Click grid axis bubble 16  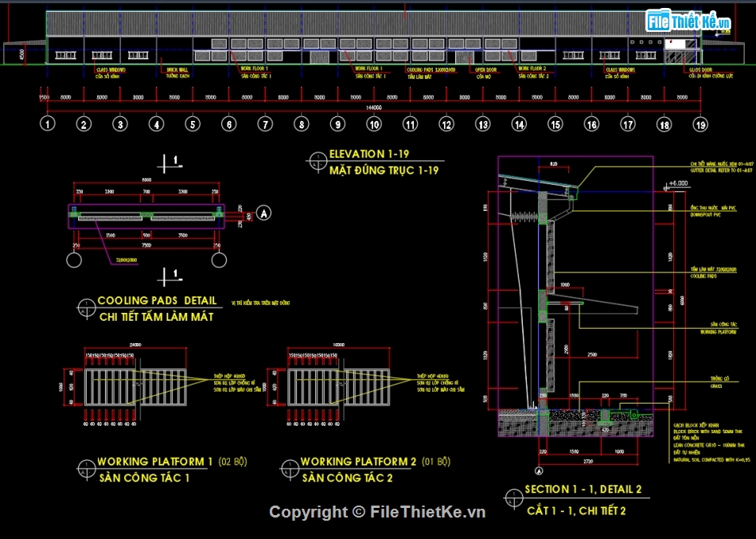[x=591, y=124]
